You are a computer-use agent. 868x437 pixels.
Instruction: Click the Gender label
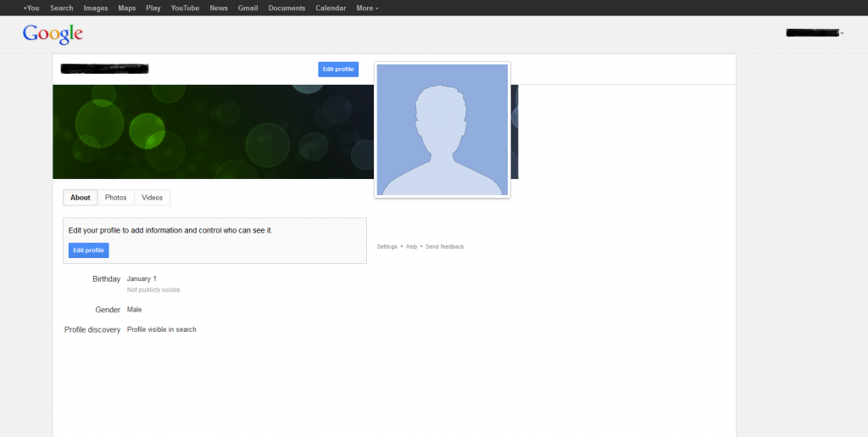click(108, 310)
